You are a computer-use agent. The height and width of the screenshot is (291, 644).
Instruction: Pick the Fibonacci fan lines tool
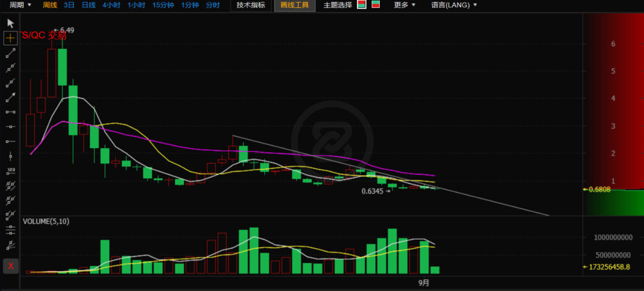11,245
